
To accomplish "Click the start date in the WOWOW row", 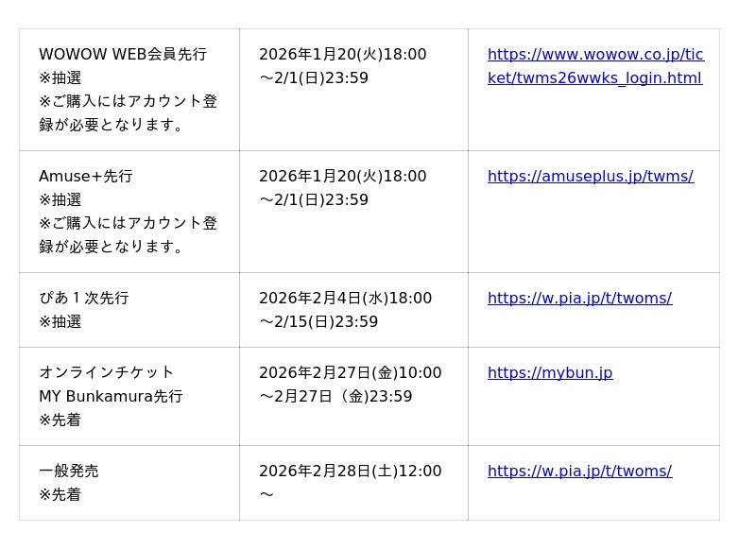I will point(342,55).
